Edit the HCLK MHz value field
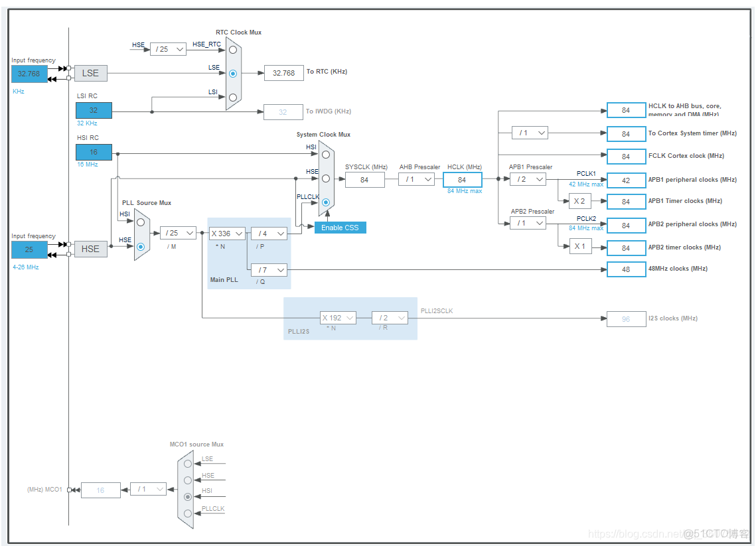The width and height of the screenshot is (756, 546). [462, 180]
